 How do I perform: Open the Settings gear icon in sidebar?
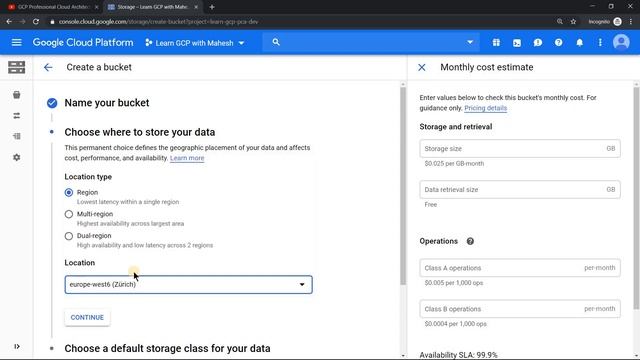(16, 157)
